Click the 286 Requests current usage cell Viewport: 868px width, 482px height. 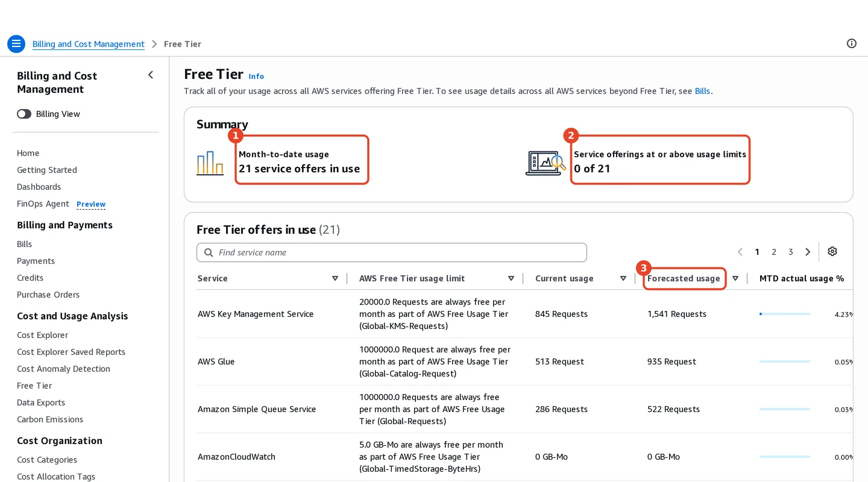pos(561,409)
